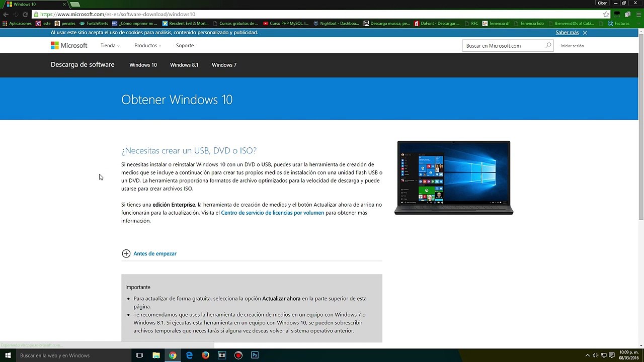Viewport: 644px width, 362px height.
Task: Open the Windows Start menu
Action: pyautogui.click(x=8, y=355)
